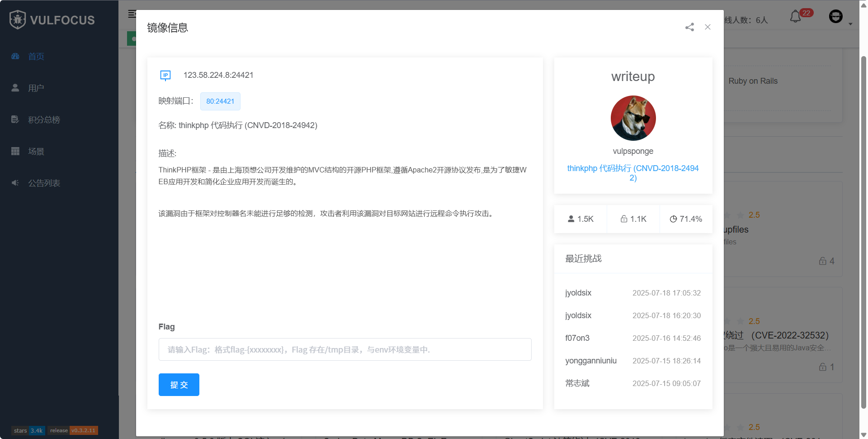The image size is (868, 439).
Task: Submit the flag with 提交 button
Action: [x=179, y=385]
